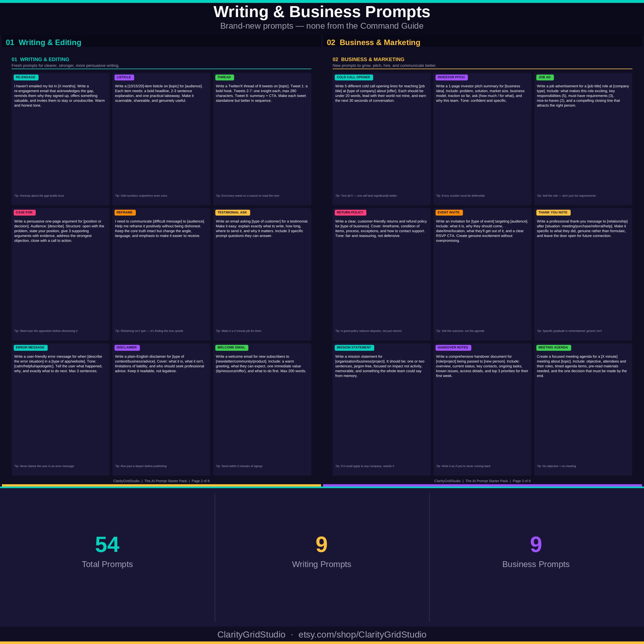Open etsy.com/shop/ClarityGridStudio link in footer

coord(362,634)
